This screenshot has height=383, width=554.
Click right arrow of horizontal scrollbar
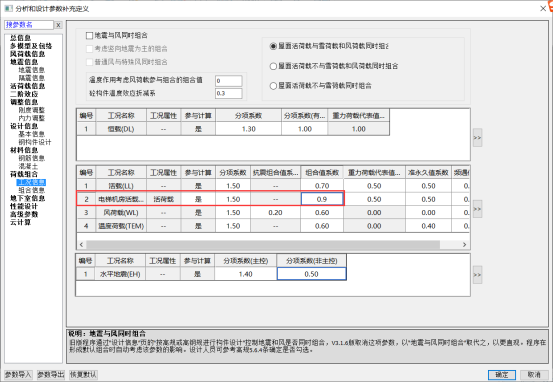(x=464, y=244)
